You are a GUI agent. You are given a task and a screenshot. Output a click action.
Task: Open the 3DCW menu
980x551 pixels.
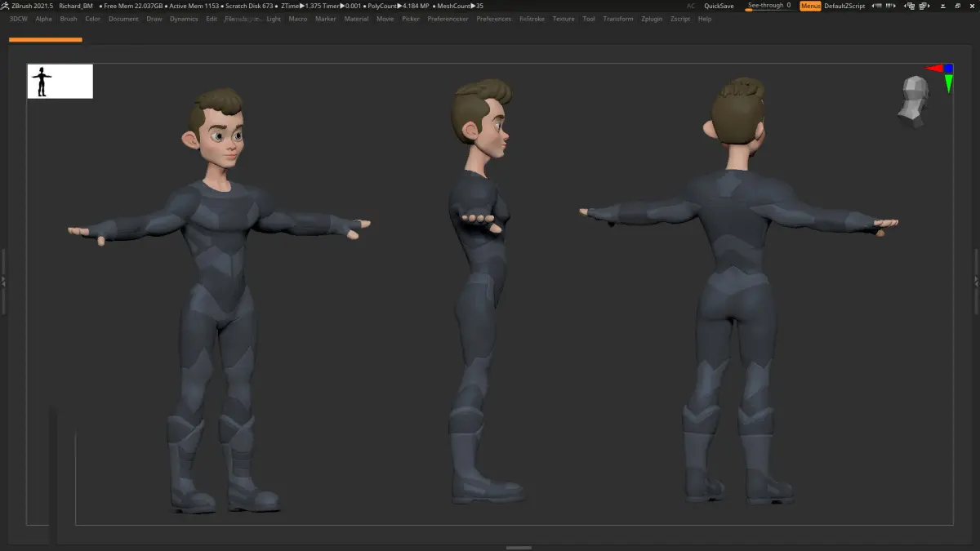(x=18, y=19)
